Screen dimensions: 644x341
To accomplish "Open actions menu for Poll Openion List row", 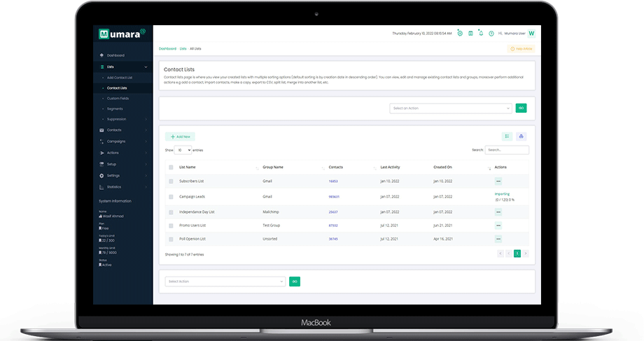I will point(498,239).
